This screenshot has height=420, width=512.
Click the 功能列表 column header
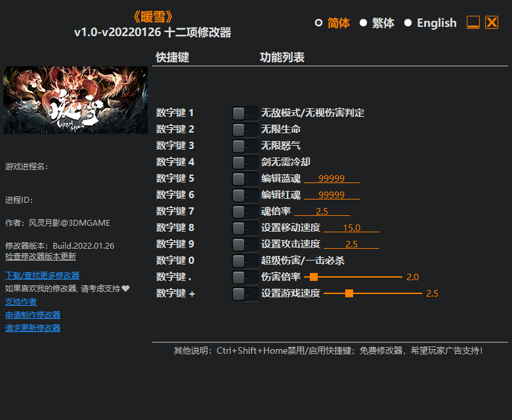pyautogui.click(x=282, y=58)
